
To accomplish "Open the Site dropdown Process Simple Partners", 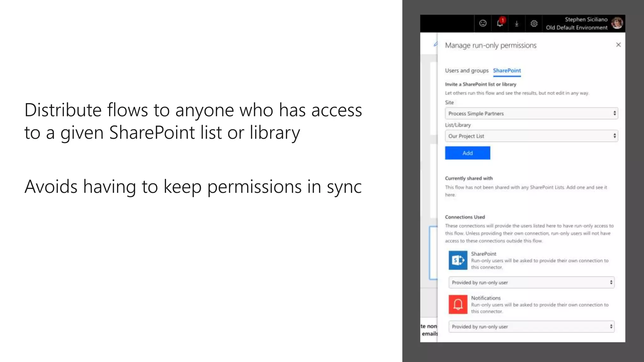I will click(x=531, y=113).
